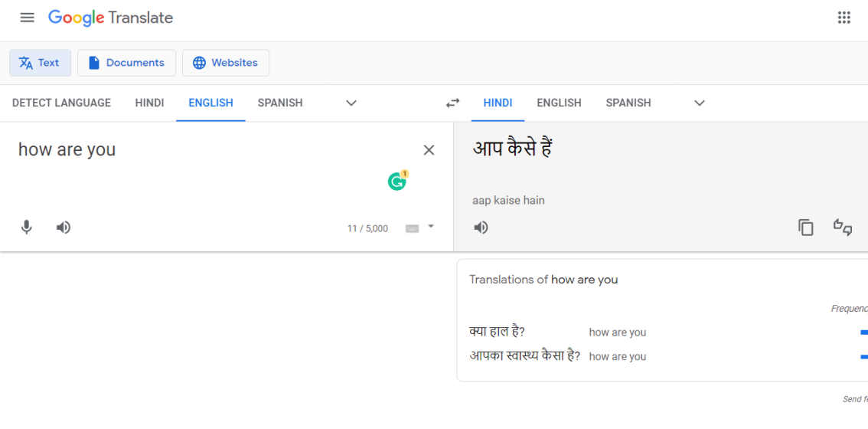Listen to the source text
Screen dimensions: 868x429
[64, 228]
